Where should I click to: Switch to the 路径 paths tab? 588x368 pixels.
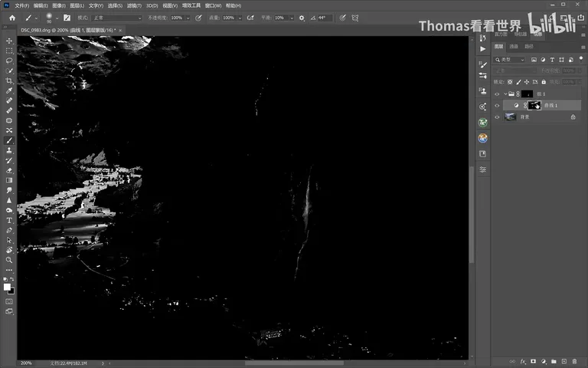coord(529,47)
